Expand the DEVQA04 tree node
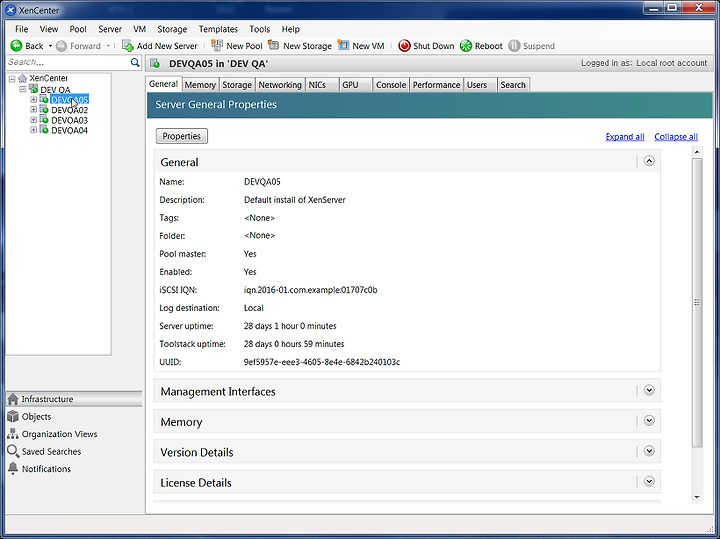 33,129
